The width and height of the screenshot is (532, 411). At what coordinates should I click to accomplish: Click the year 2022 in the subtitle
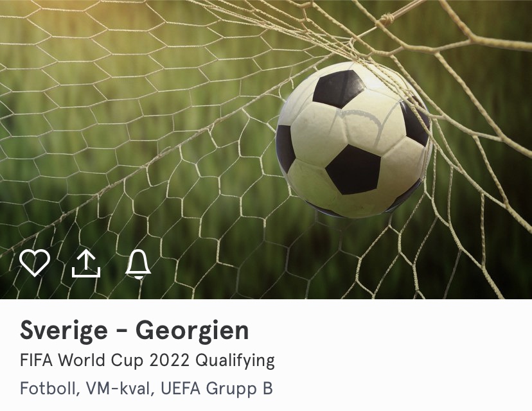tap(169, 360)
